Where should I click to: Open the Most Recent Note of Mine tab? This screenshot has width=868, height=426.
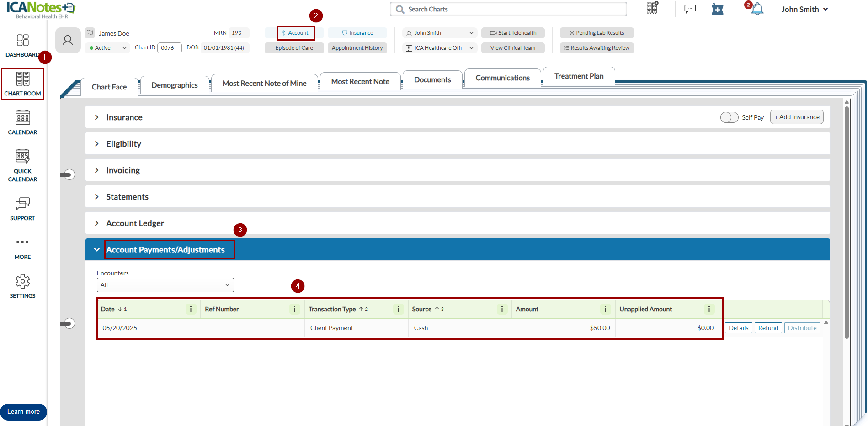pos(265,83)
